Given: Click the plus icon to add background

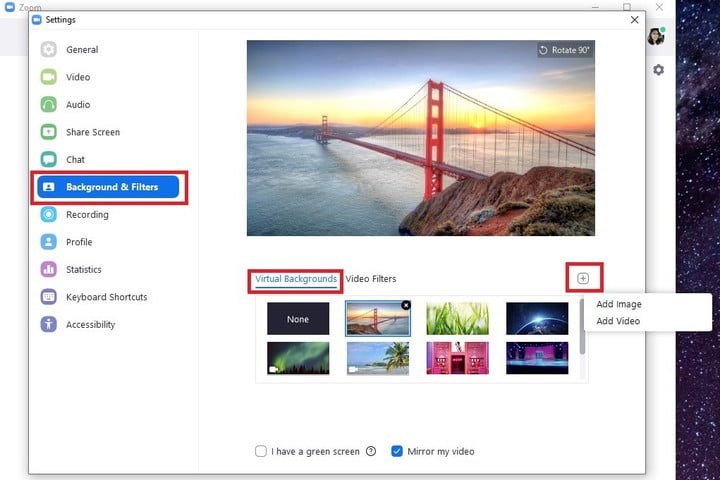Looking at the screenshot, I should [583, 278].
